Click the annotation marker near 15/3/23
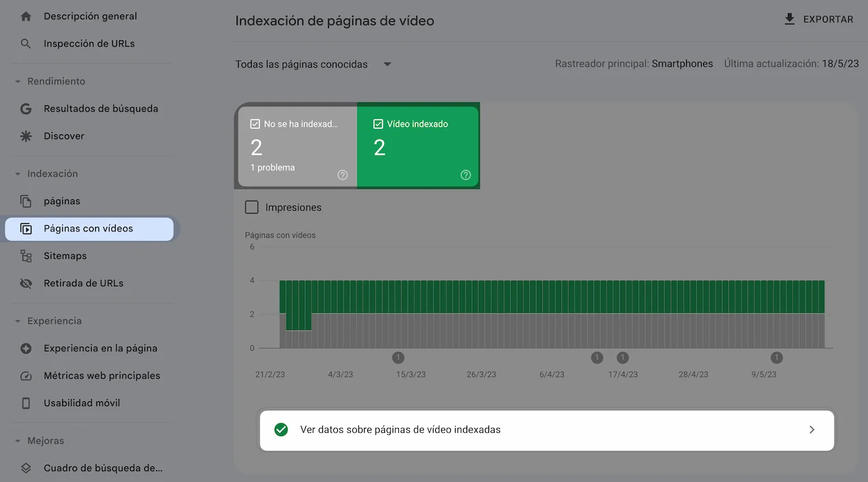Screen dimensions: 868x482 click(x=398, y=357)
